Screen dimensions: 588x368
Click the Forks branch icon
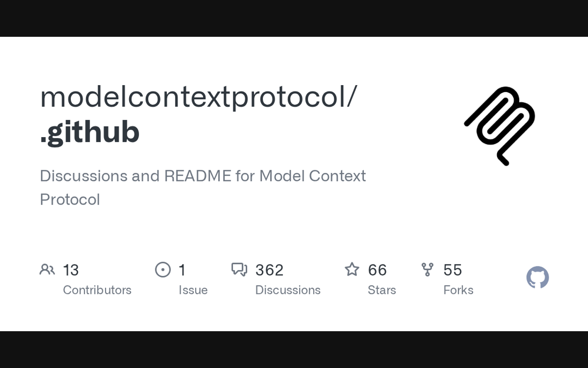click(427, 270)
